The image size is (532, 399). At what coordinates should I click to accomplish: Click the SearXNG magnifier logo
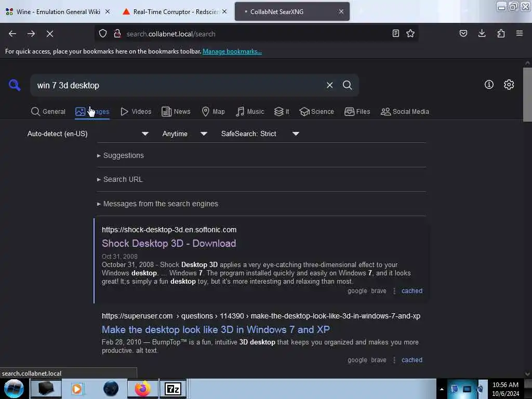pyautogui.click(x=15, y=85)
